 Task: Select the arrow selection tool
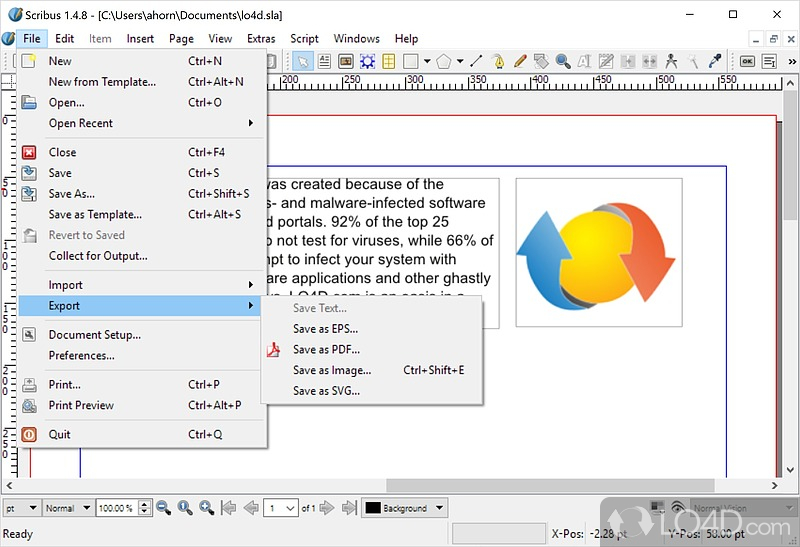point(302,61)
